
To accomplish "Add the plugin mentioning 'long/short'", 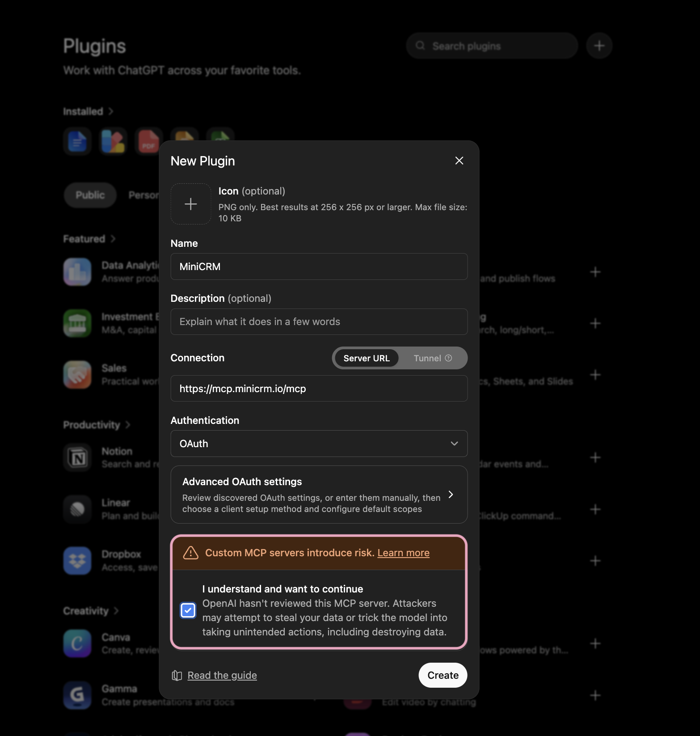I will tap(595, 323).
